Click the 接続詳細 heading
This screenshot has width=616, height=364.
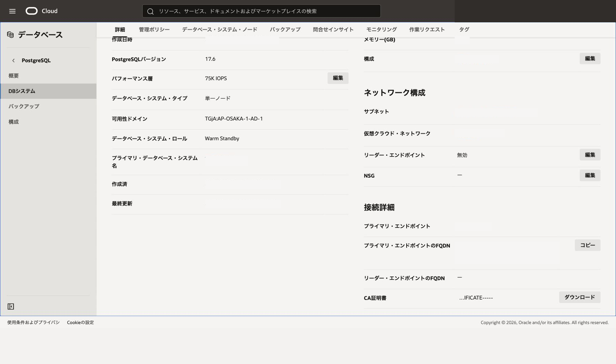tap(379, 207)
